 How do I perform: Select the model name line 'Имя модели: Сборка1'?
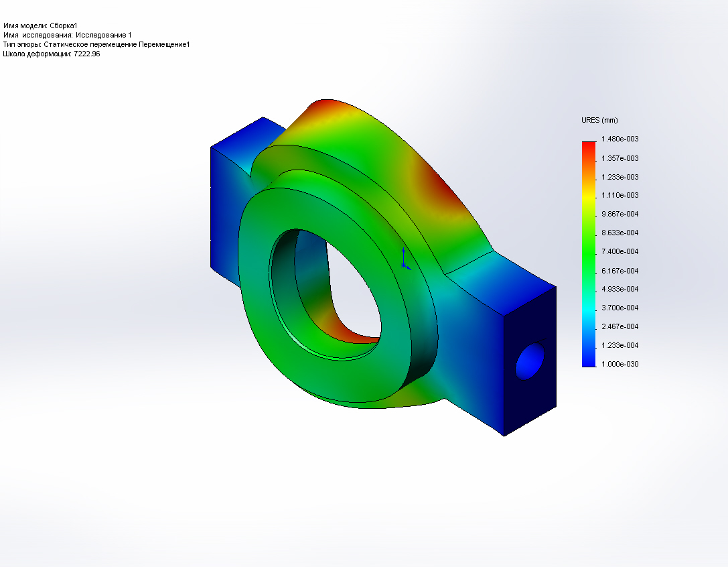[40, 25]
